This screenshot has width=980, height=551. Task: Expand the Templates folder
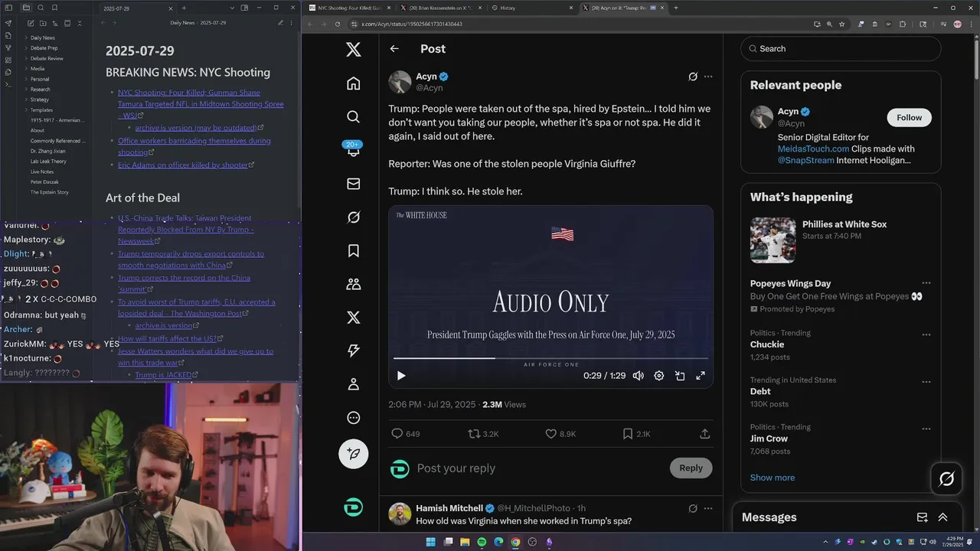[x=26, y=110]
